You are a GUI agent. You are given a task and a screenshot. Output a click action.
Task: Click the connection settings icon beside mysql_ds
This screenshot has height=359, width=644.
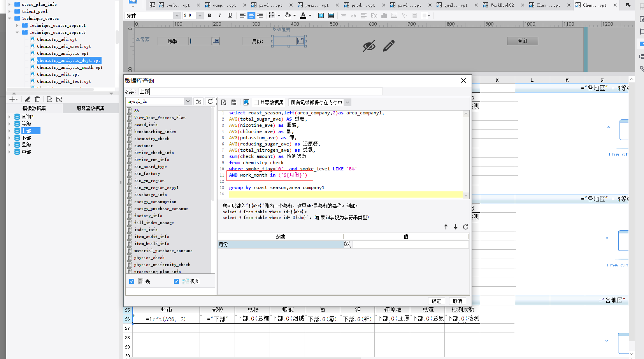[198, 101]
